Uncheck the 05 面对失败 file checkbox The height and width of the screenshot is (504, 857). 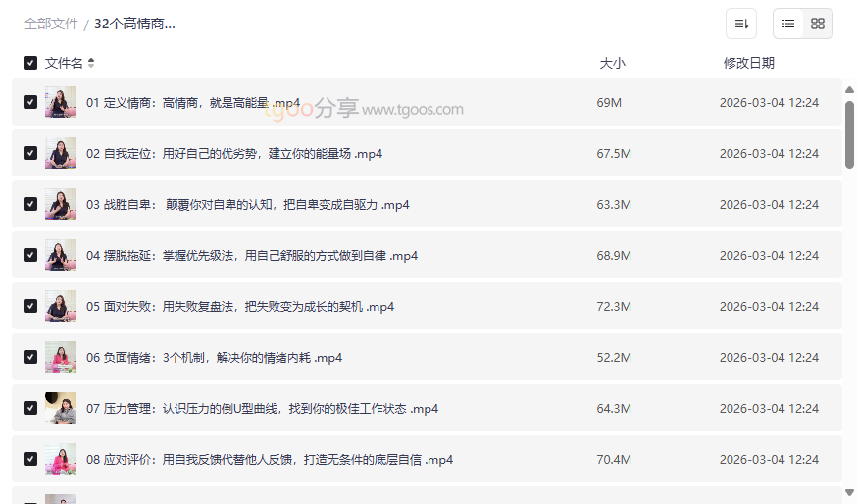(30, 306)
